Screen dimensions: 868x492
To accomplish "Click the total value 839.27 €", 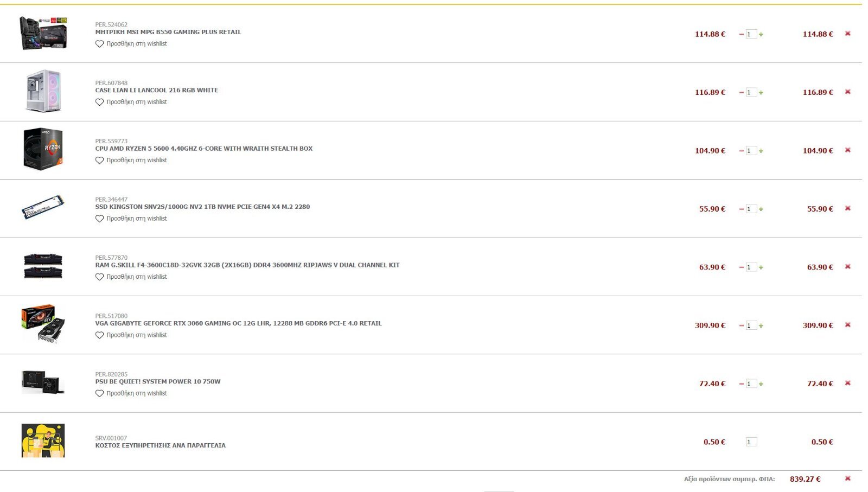I will point(805,479).
